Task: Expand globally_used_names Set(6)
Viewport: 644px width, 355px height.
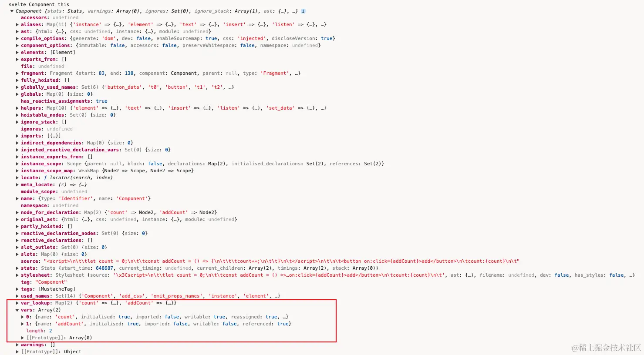Action: 17,87
